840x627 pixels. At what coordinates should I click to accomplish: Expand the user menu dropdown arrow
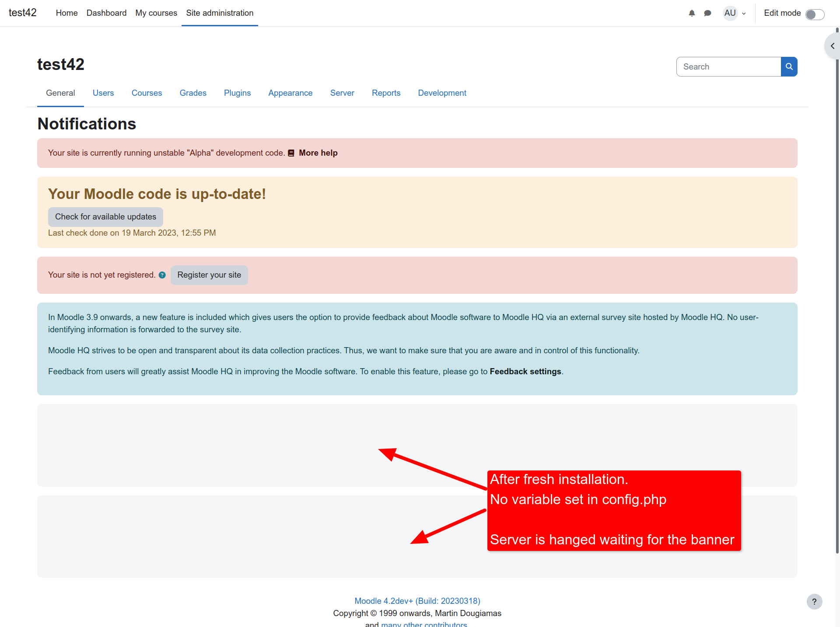(744, 14)
